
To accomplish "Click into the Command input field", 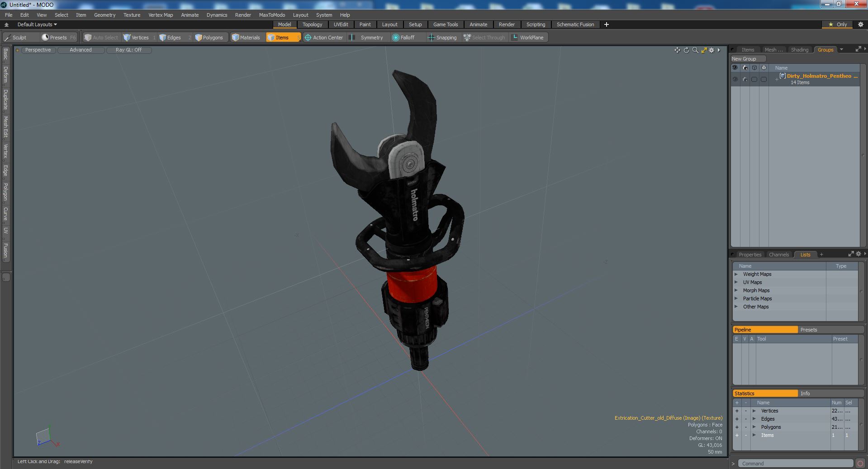I will pos(796,464).
